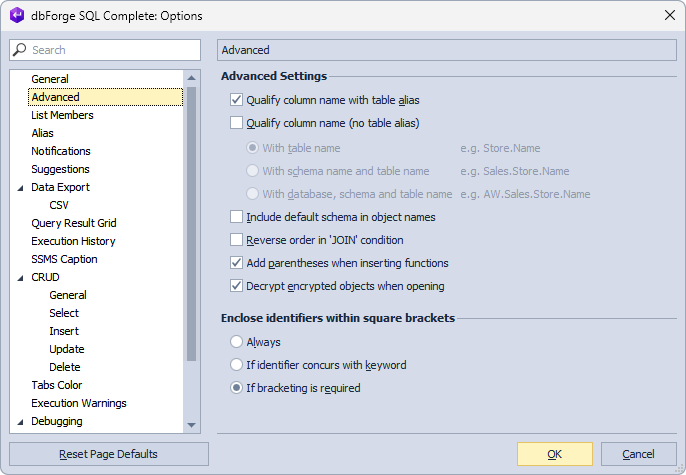The height and width of the screenshot is (475, 686).
Task: Click Enclose identifiers within square brackets heading
Action: coord(338,318)
